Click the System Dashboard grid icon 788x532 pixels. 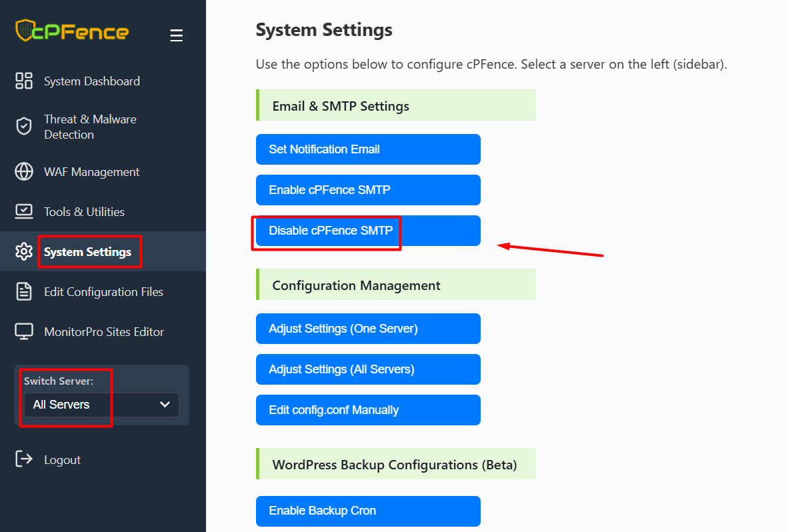[24, 81]
